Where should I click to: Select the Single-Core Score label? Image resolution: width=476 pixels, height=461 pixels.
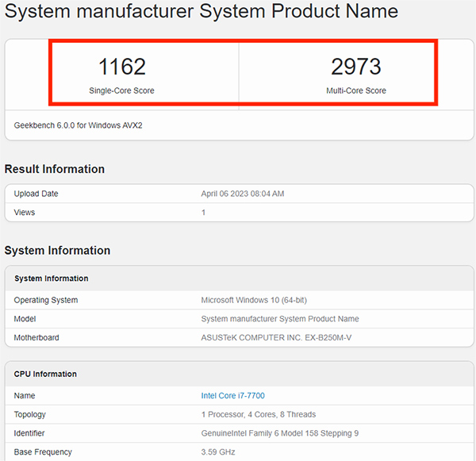(x=121, y=90)
